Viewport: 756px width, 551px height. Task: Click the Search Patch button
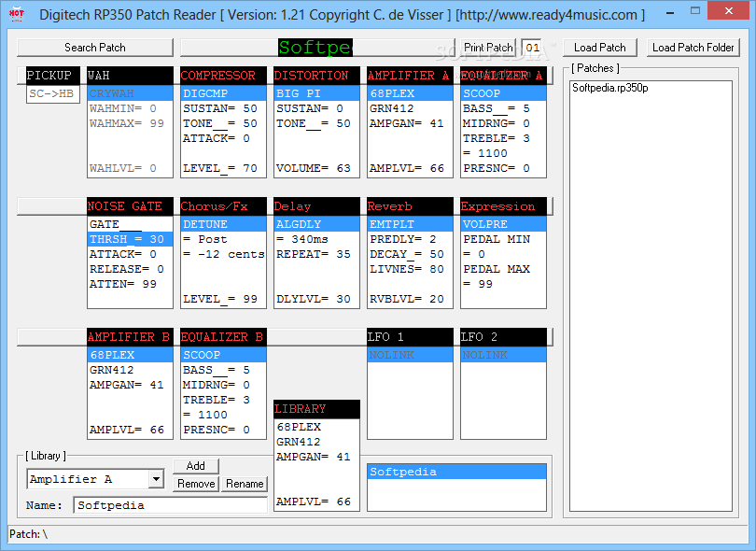pos(95,48)
